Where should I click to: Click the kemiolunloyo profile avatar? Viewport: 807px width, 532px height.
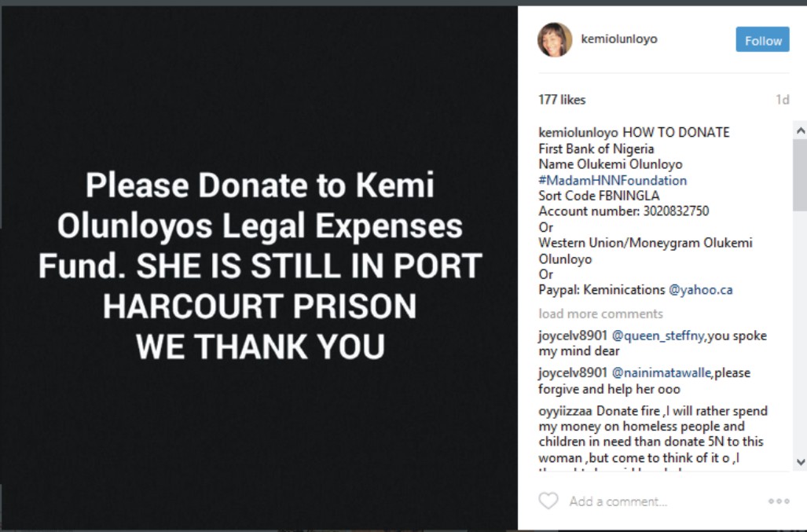pos(555,39)
